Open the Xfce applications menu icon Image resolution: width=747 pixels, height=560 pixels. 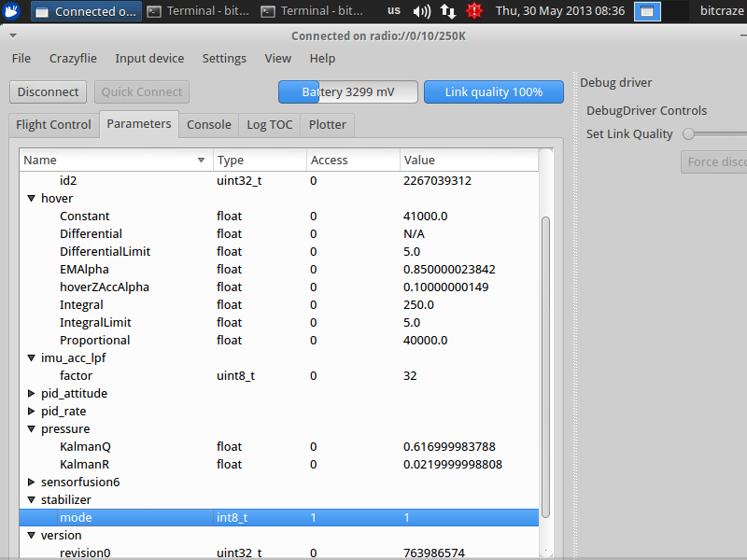pyautogui.click(x=12, y=11)
